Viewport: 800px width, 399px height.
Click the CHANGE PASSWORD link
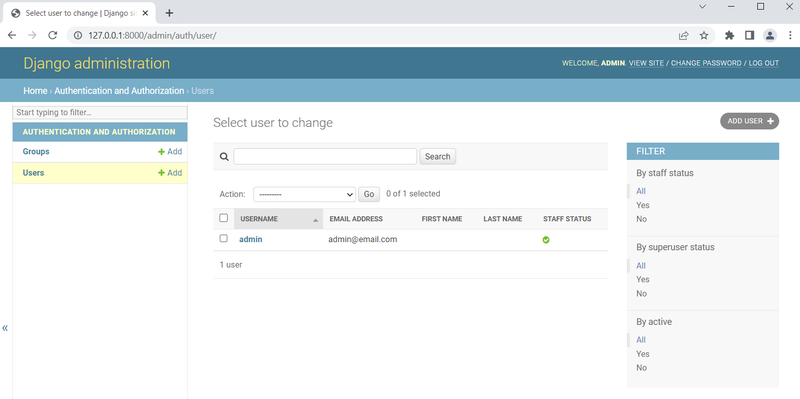click(706, 63)
